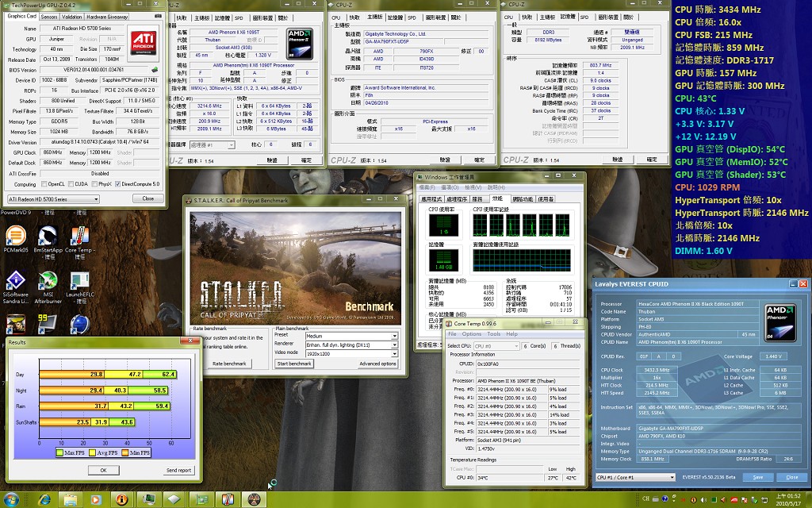Click the CPU usage gauge in Task Manager
This screenshot has width=812, height=508.
[x=443, y=225]
